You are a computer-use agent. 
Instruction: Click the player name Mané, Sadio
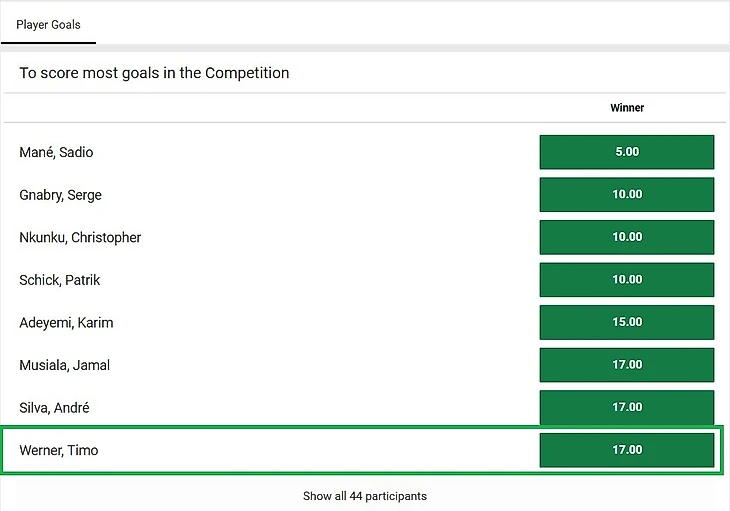pyautogui.click(x=56, y=153)
